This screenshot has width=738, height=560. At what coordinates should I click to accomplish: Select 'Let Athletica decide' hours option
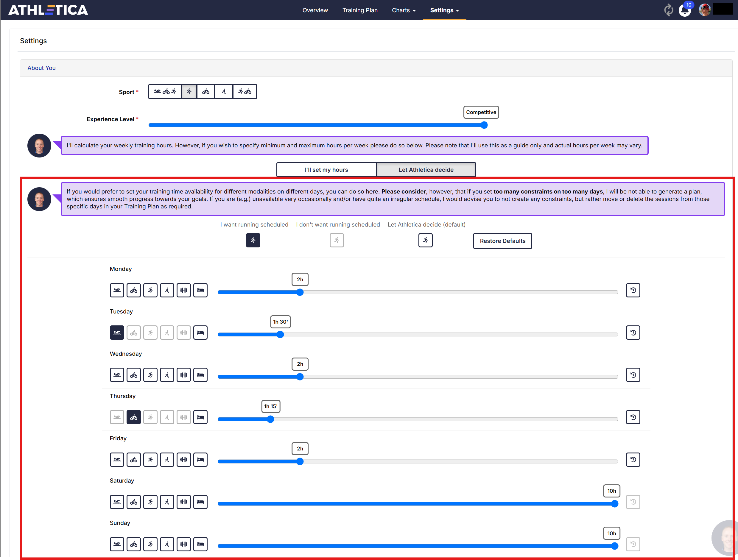point(426,170)
